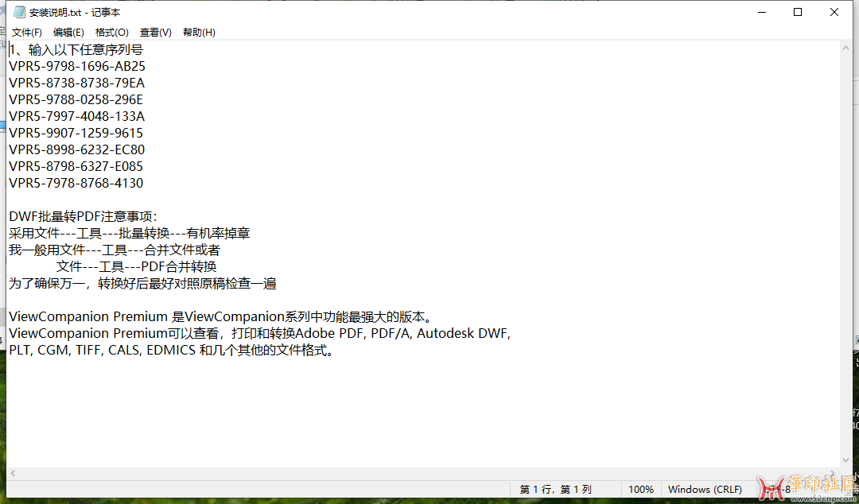The width and height of the screenshot is (859, 504).
Task: Click the line ending with 功能最强大的版本。
Action: click(x=223, y=316)
